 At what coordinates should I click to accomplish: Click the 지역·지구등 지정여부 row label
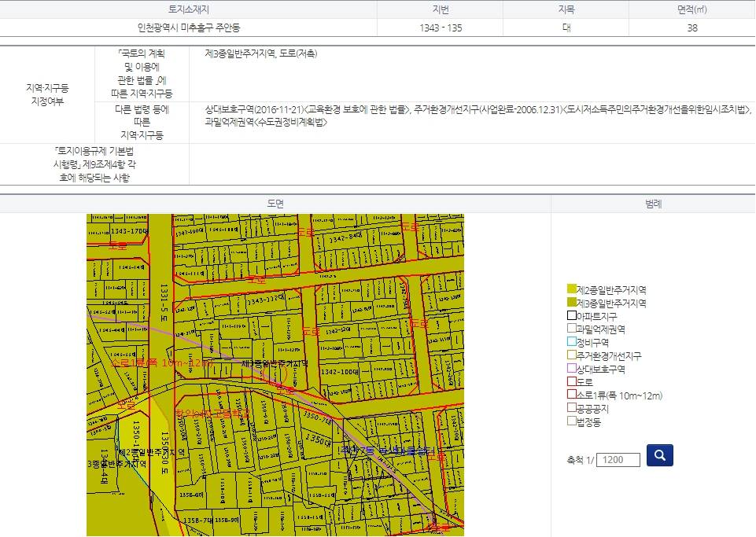click(47, 94)
